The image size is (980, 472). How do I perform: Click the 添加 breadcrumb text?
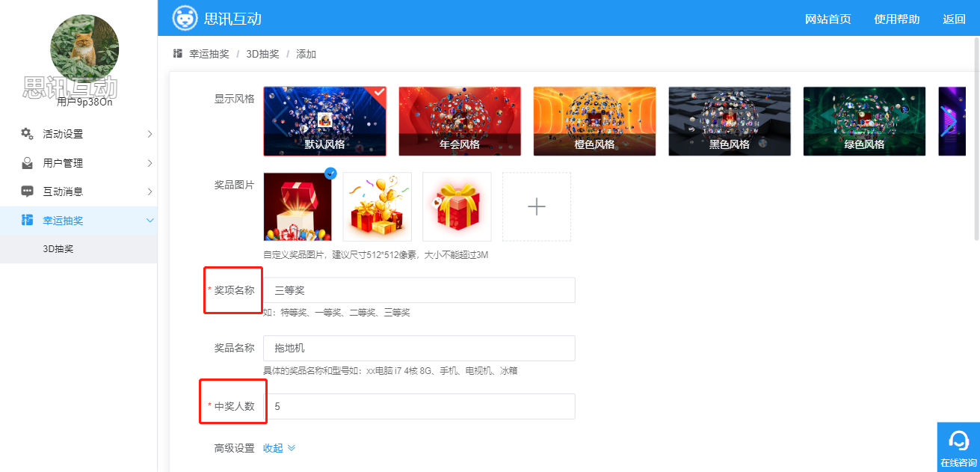coord(306,54)
